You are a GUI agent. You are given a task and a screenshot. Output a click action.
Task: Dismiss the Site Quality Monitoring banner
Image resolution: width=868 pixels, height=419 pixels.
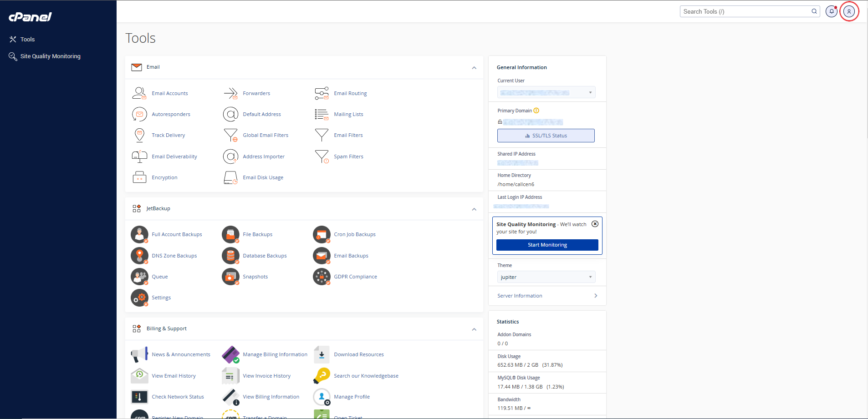coord(595,224)
